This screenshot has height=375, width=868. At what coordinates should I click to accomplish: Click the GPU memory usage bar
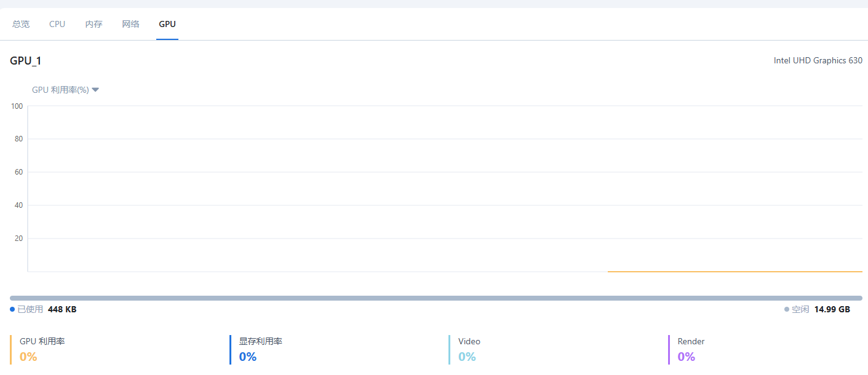coord(436,298)
